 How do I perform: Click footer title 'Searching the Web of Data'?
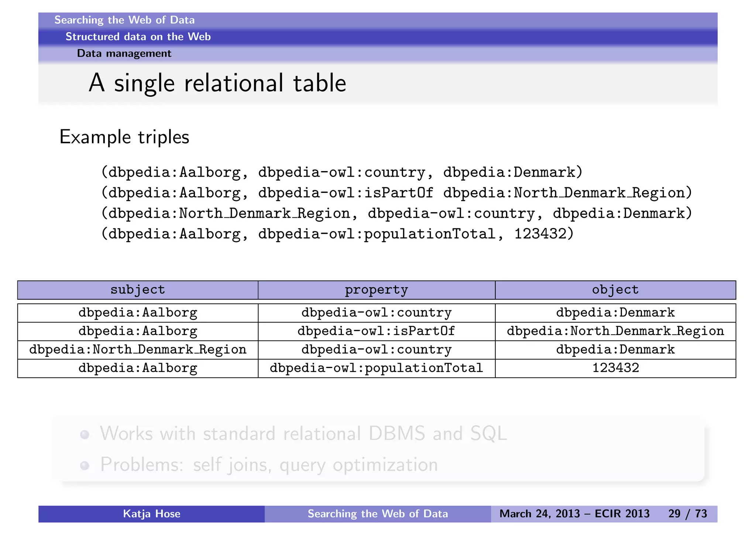(378, 514)
